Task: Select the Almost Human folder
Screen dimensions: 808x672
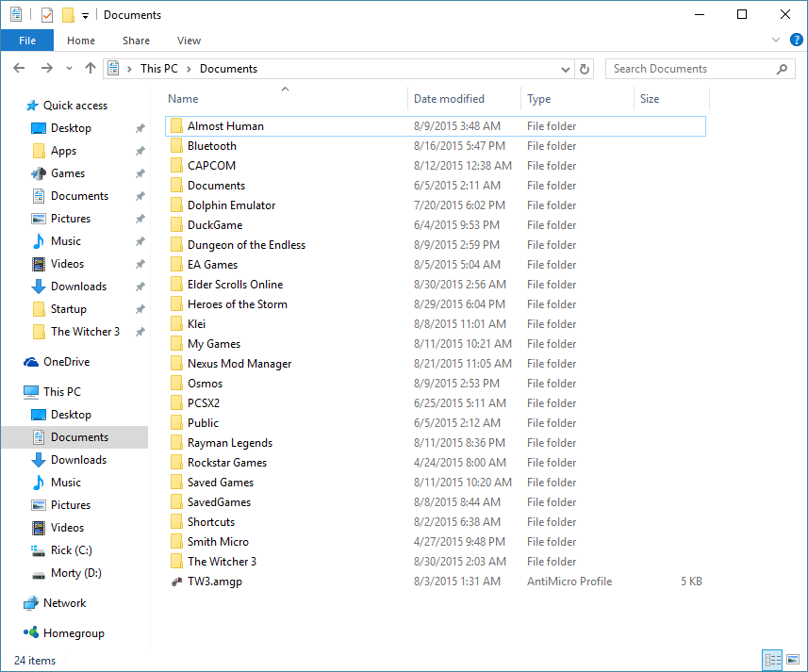Action: click(x=436, y=126)
